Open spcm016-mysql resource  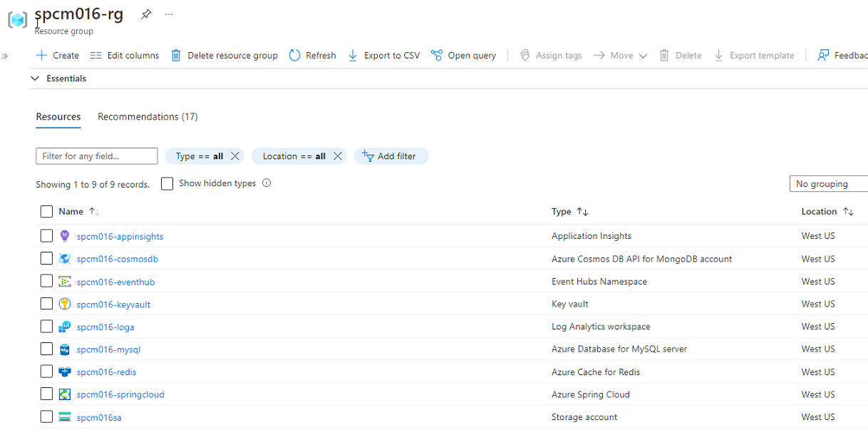tap(109, 350)
